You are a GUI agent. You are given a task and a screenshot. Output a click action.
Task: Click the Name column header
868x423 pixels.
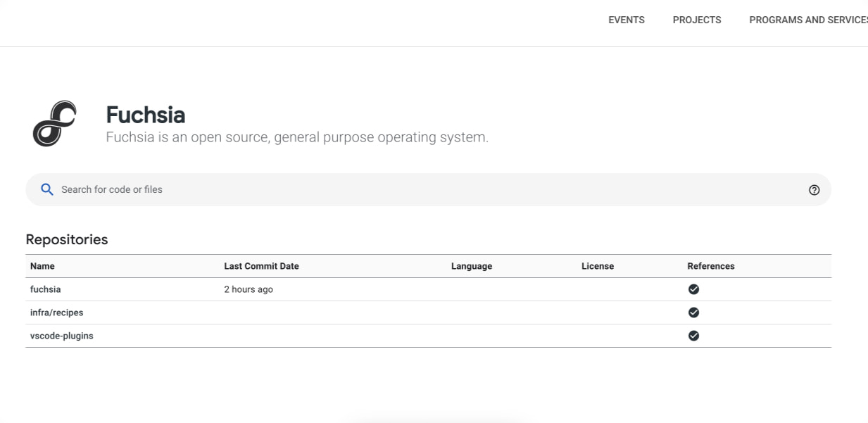coord(42,266)
